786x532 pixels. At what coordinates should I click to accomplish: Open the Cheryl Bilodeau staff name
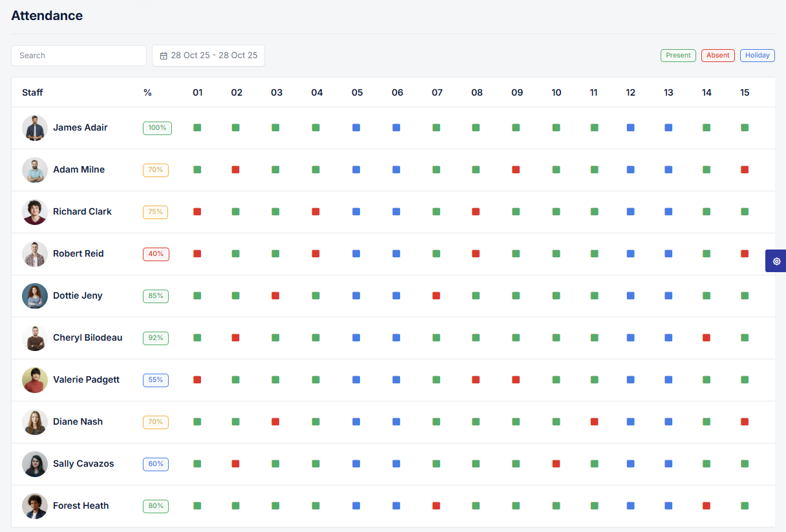(x=87, y=337)
